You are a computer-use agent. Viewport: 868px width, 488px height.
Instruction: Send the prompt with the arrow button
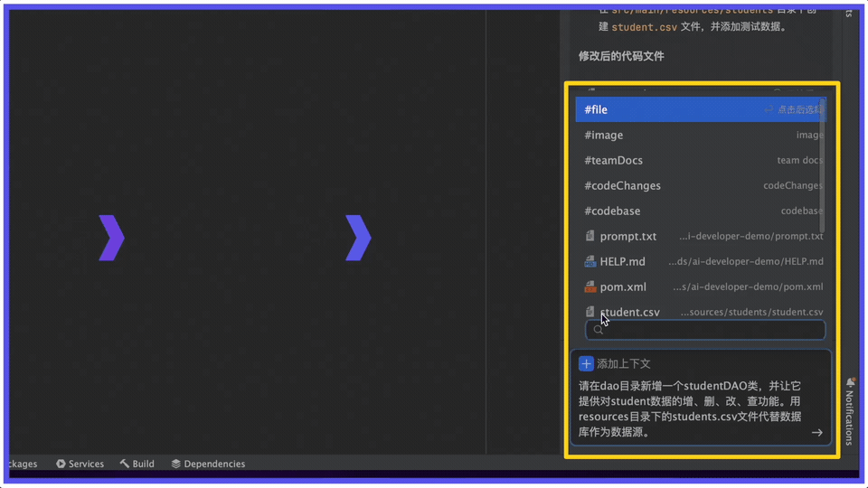816,433
